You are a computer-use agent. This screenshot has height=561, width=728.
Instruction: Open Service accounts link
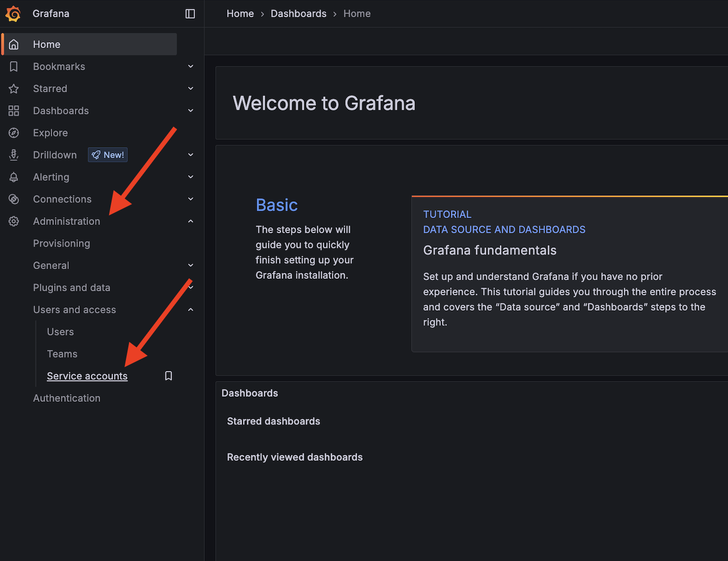tap(87, 376)
